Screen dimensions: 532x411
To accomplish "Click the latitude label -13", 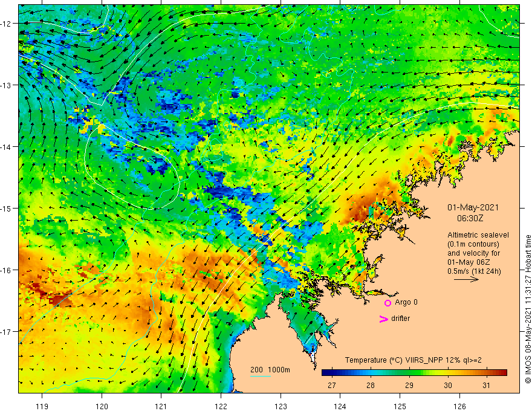I will [x=6, y=85].
